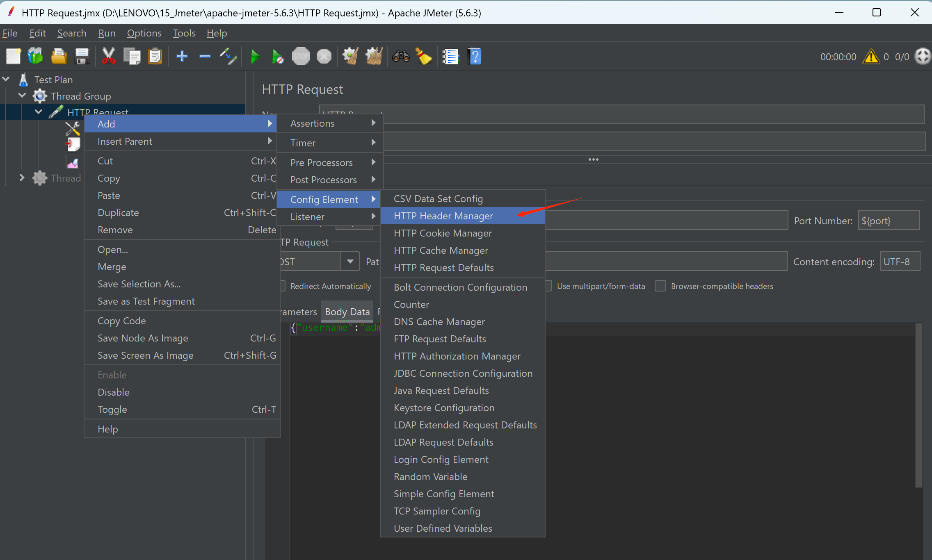Expand all nodes with the plus icon
Viewport: 932px width, 560px height.
pos(182,57)
